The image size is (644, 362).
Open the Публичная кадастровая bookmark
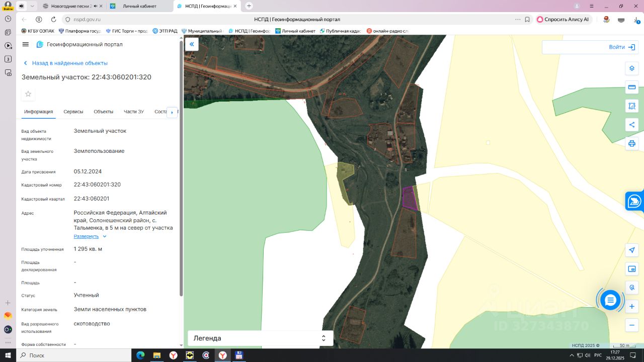pyautogui.click(x=341, y=31)
